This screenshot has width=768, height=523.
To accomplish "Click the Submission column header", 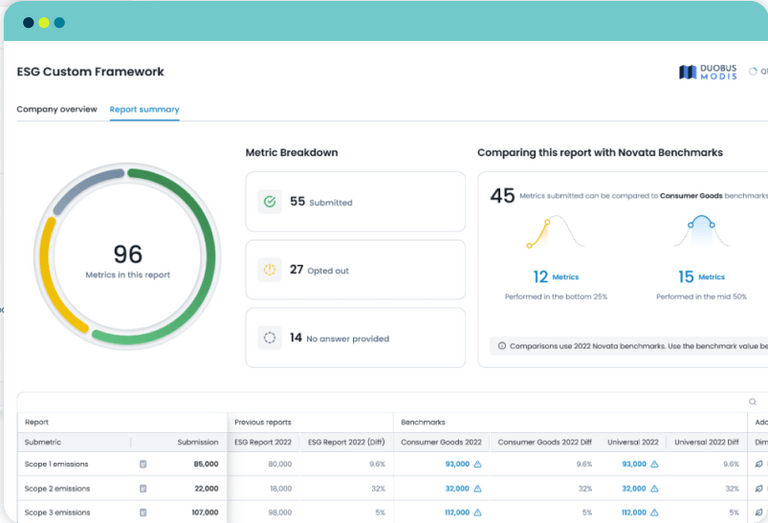I will pyautogui.click(x=197, y=441).
